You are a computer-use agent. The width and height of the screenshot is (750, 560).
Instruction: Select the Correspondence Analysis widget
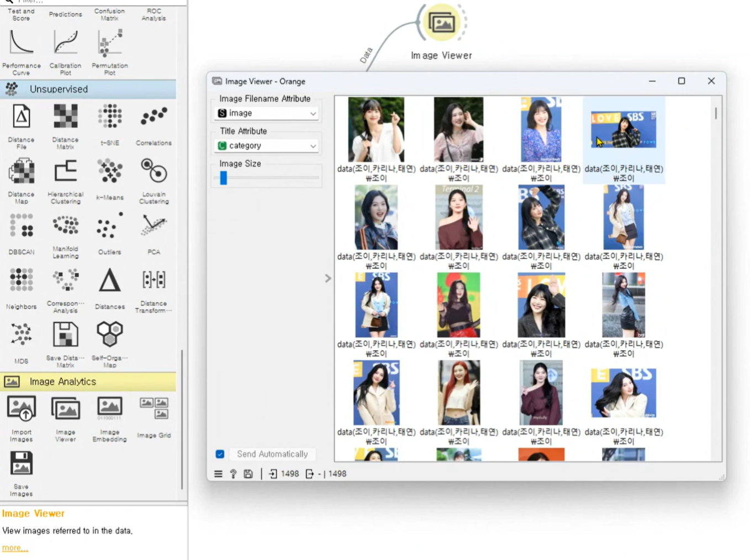pos(66,290)
